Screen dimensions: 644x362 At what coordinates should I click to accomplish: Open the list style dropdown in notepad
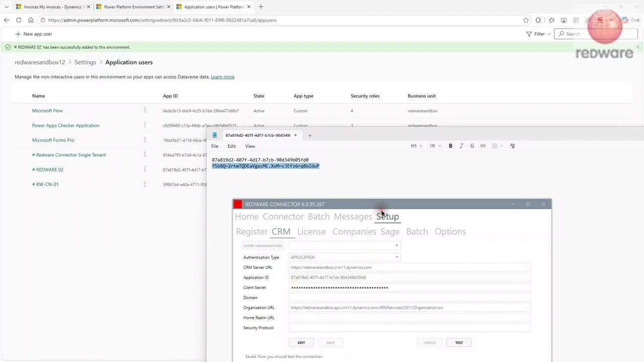coord(435,146)
